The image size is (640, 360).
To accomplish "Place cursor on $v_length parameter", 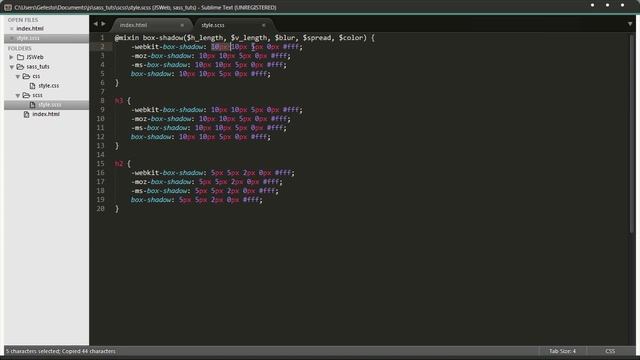I will pyautogui.click(x=249, y=38).
